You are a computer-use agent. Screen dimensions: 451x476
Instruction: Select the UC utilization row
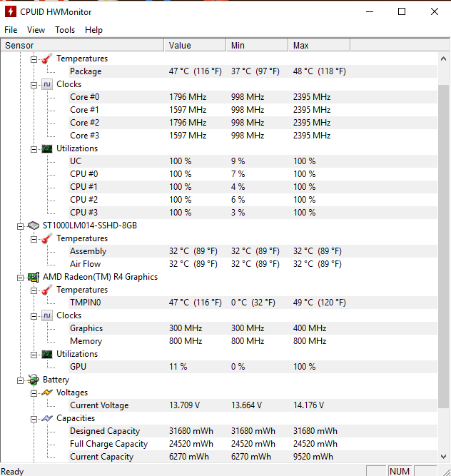click(253, 161)
